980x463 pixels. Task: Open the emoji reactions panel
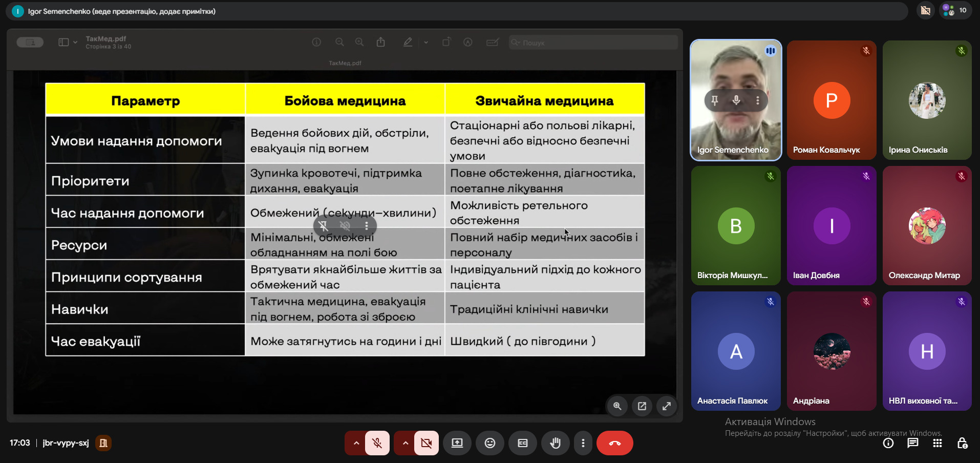490,443
